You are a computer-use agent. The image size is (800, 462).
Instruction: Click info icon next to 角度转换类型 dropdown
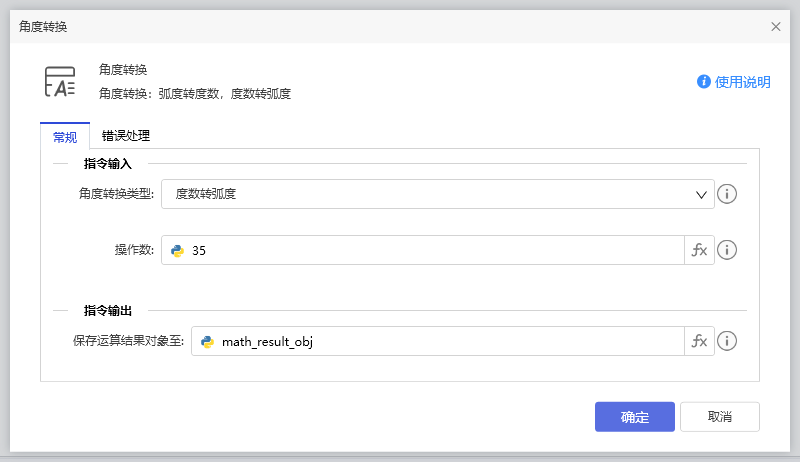click(x=728, y=194)
